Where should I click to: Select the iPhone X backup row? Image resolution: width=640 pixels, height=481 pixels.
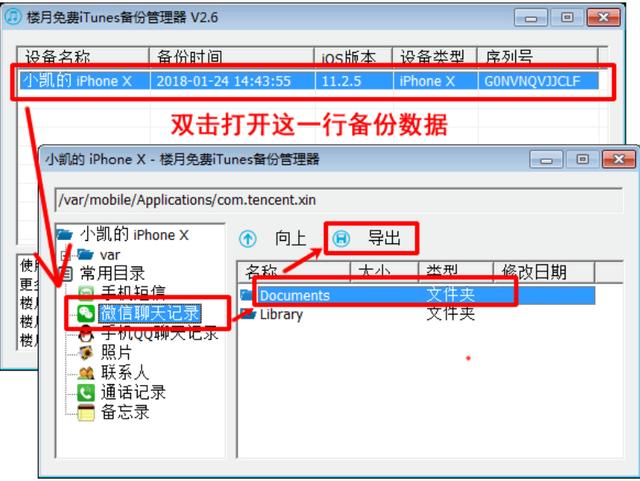click(x=309, y=81)
